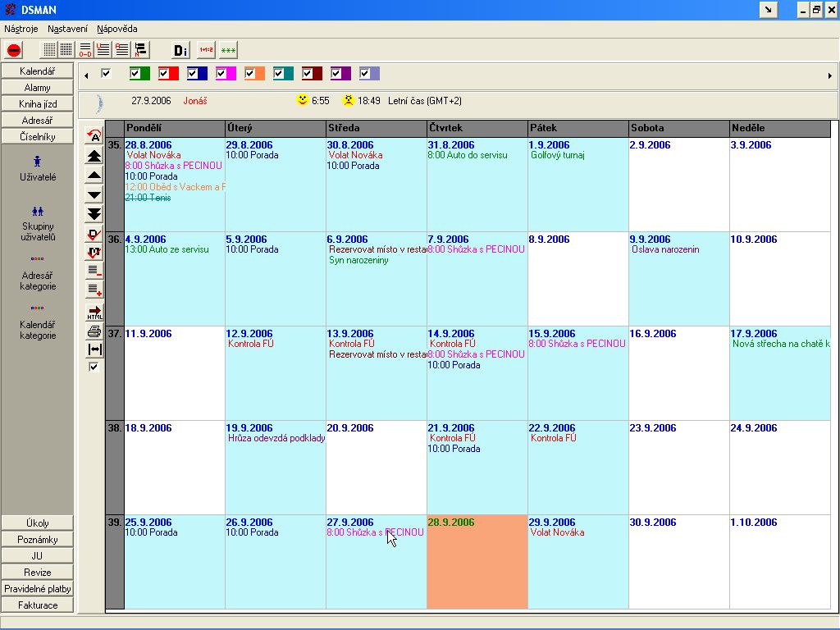Toggle the plain white category checkbox
Viewport: 840px width, 630px height.
(106, 73)
